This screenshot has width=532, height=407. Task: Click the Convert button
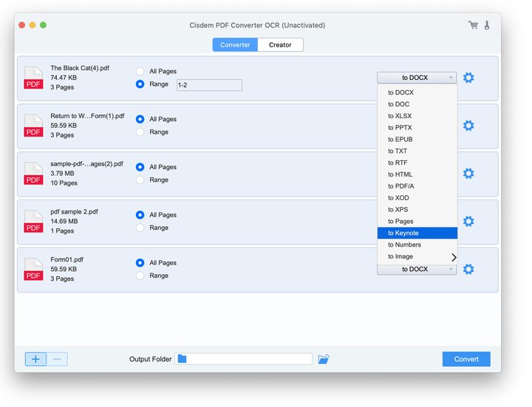click(x=466, y=359)
